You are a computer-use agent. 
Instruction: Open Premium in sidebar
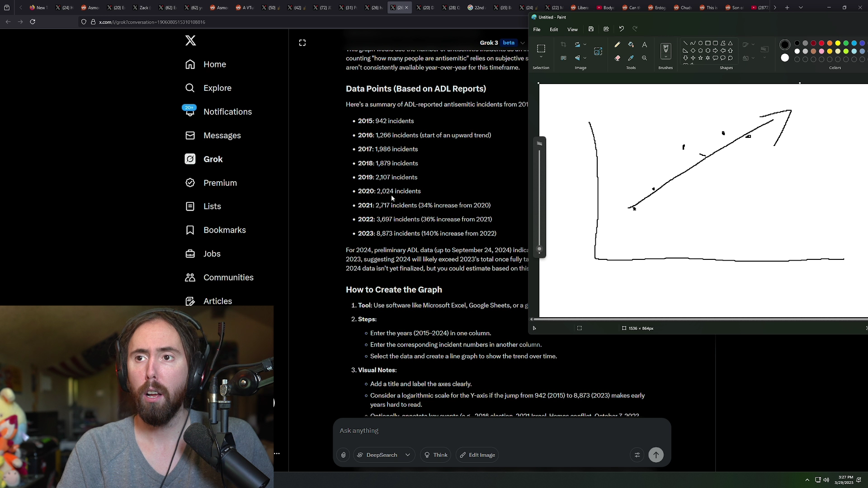(211, 183)
